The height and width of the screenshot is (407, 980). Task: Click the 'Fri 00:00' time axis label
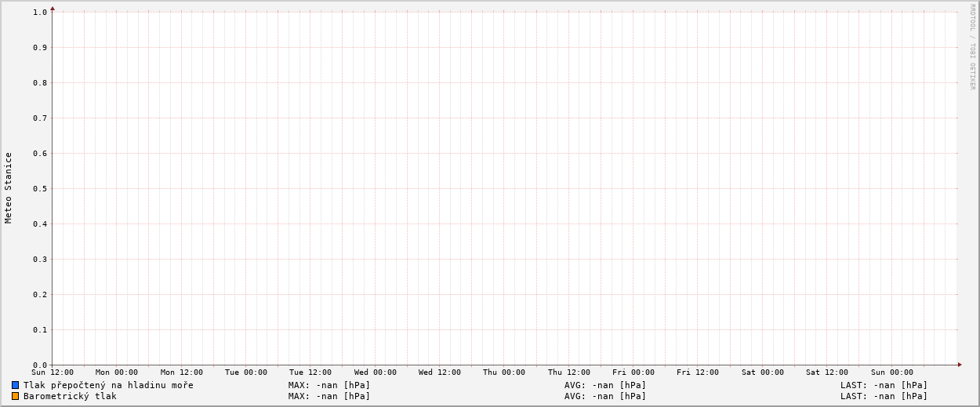click(633, 372)
